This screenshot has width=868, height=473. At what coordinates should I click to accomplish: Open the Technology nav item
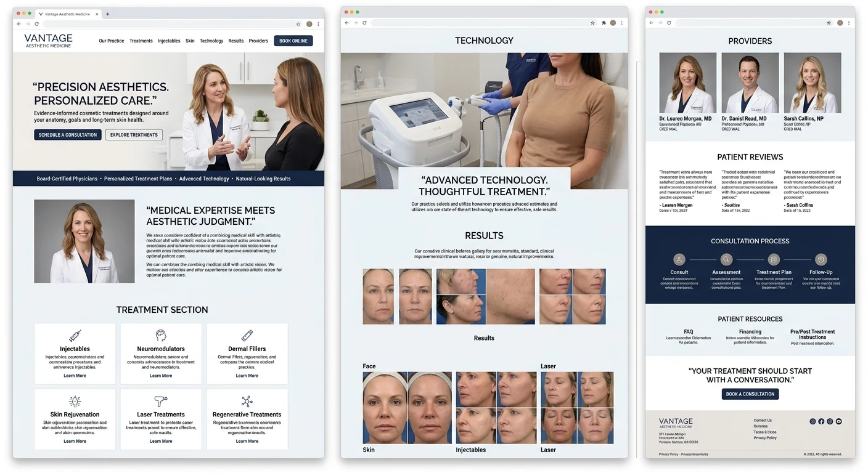(x=211, y=41)
